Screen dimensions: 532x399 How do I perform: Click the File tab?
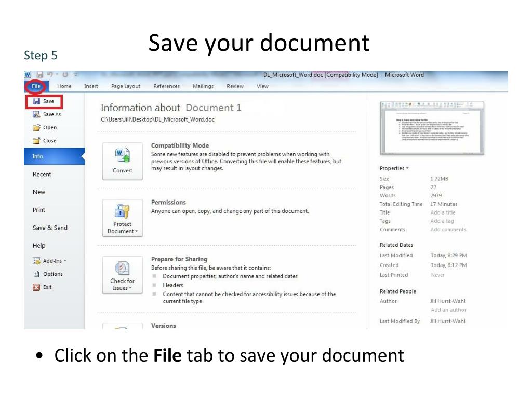[x=36, y=86]
